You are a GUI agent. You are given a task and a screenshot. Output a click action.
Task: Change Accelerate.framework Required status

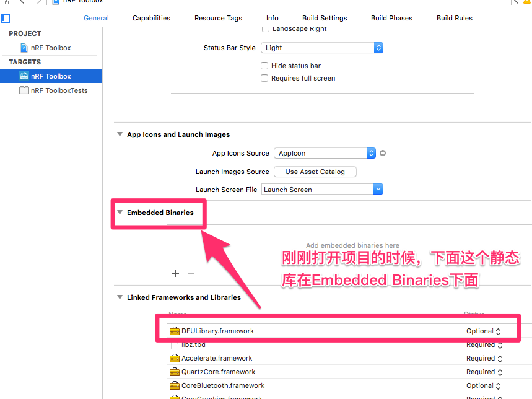pos(484,358)
